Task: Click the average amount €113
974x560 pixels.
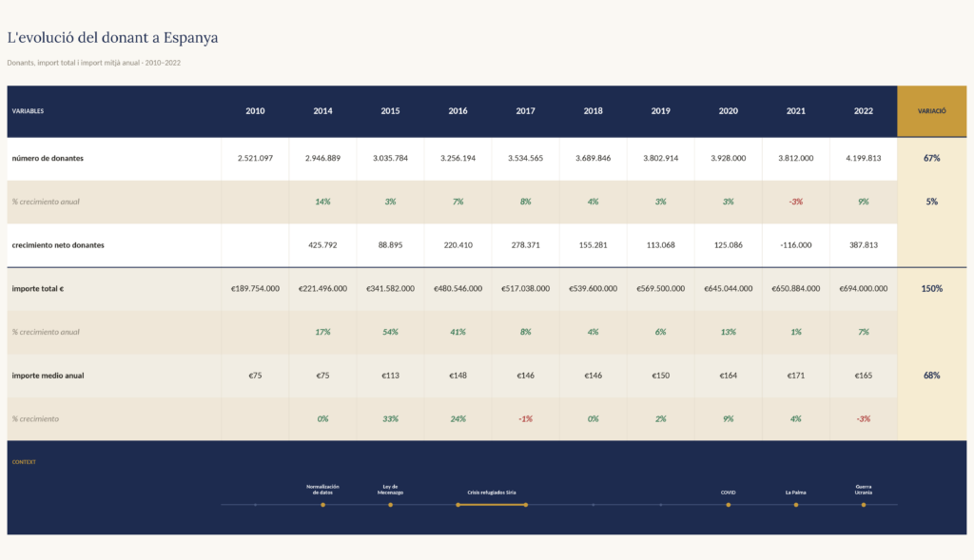Action: pyautogui.click(x=390, y=376)
